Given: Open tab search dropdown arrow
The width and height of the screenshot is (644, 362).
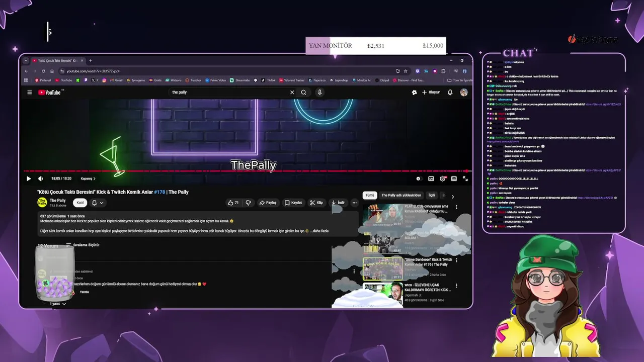Looking at the screenshot, I should (26, 61).
